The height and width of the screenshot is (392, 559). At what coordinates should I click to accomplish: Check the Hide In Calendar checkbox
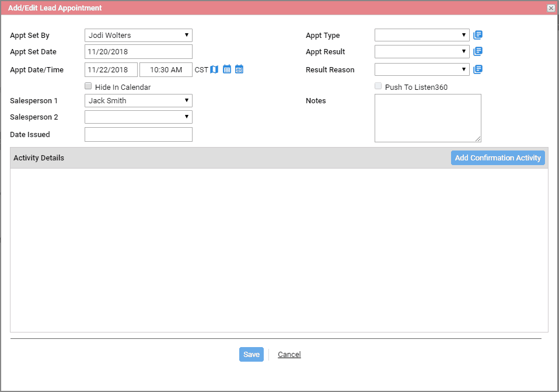coord(88,86)
